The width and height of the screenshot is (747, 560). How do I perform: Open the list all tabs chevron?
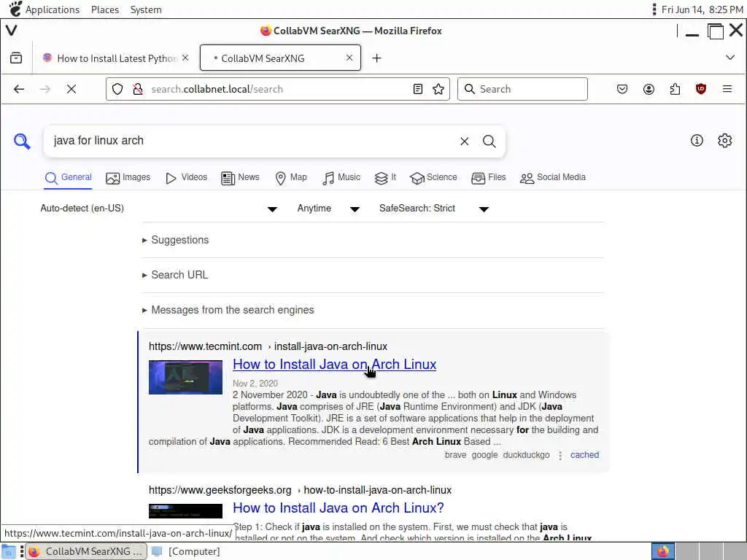coord(729,58)
